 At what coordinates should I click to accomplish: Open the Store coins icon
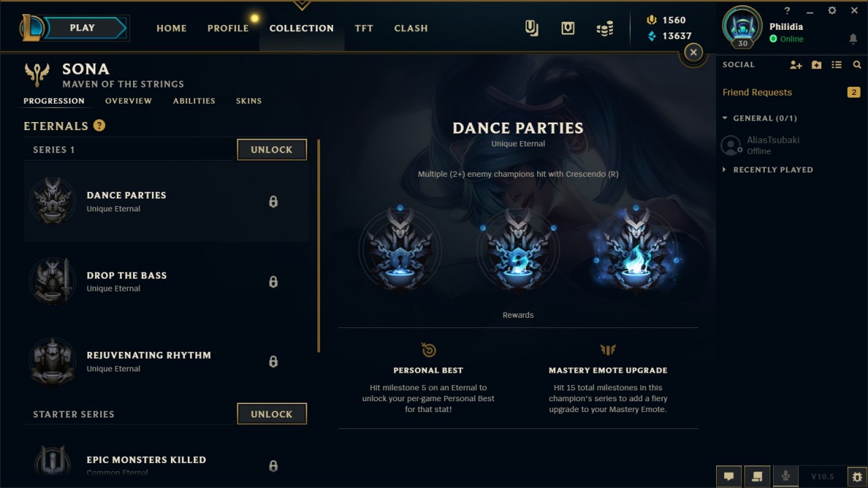coord(605,28)
